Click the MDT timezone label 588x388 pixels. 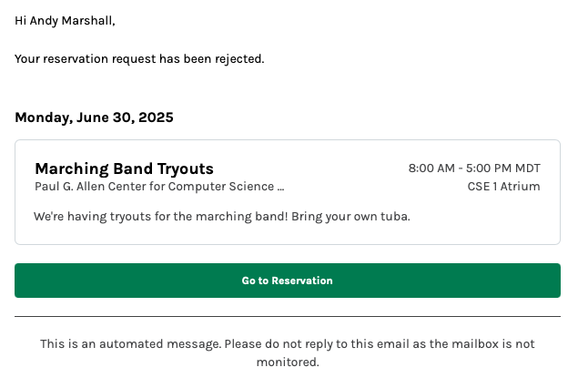(x=527, y=168)
